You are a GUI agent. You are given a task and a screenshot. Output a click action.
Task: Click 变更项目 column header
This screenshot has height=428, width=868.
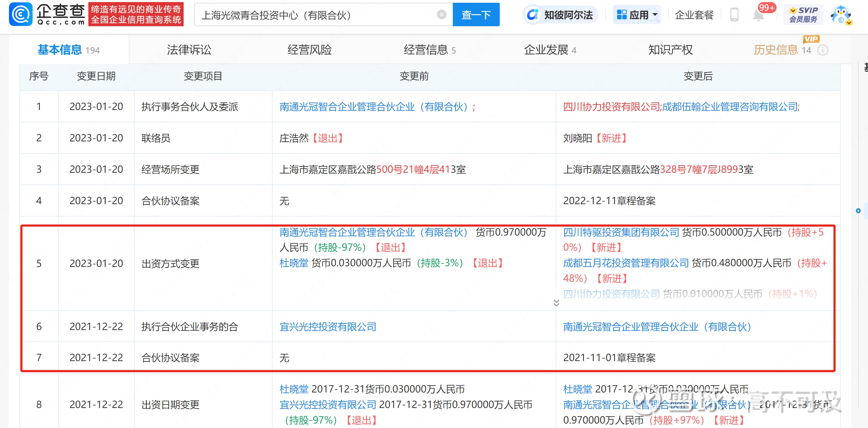pyautogui.click(x=203, y=76)
